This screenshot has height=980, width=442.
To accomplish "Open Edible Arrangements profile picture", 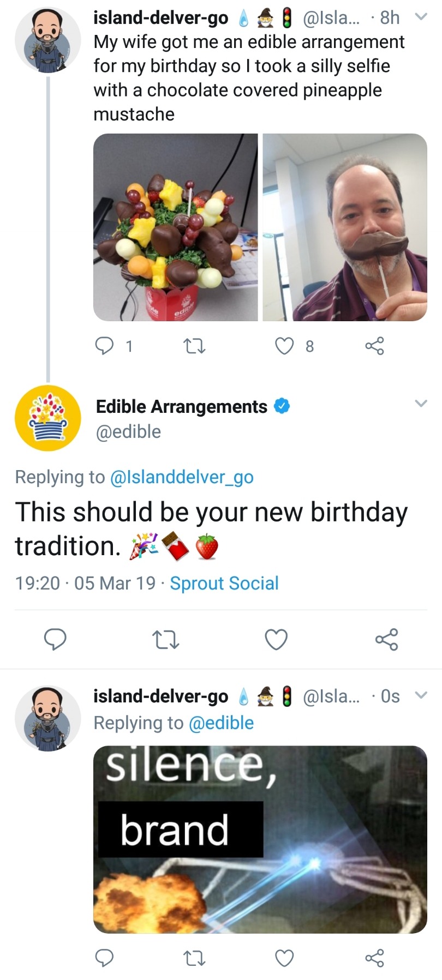I will click(48, 418).
